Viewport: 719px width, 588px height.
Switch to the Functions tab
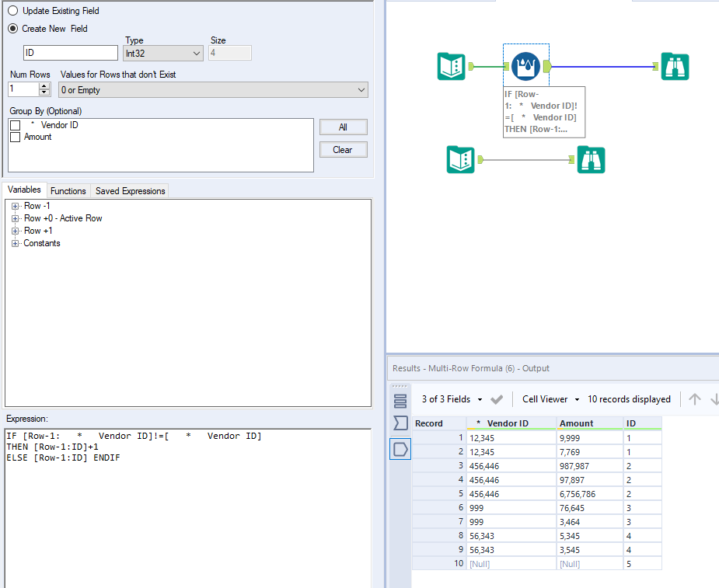(x=68, y=190)
